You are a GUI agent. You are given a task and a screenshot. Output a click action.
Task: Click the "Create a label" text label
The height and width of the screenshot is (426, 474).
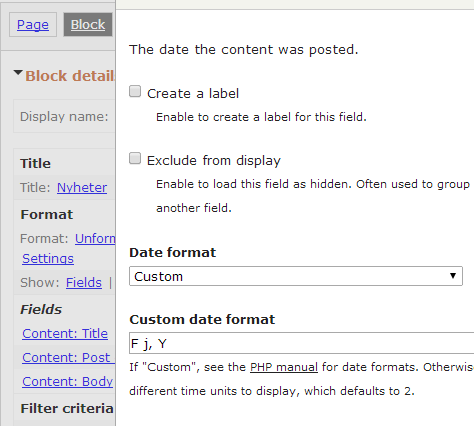[x=193, y=93]
